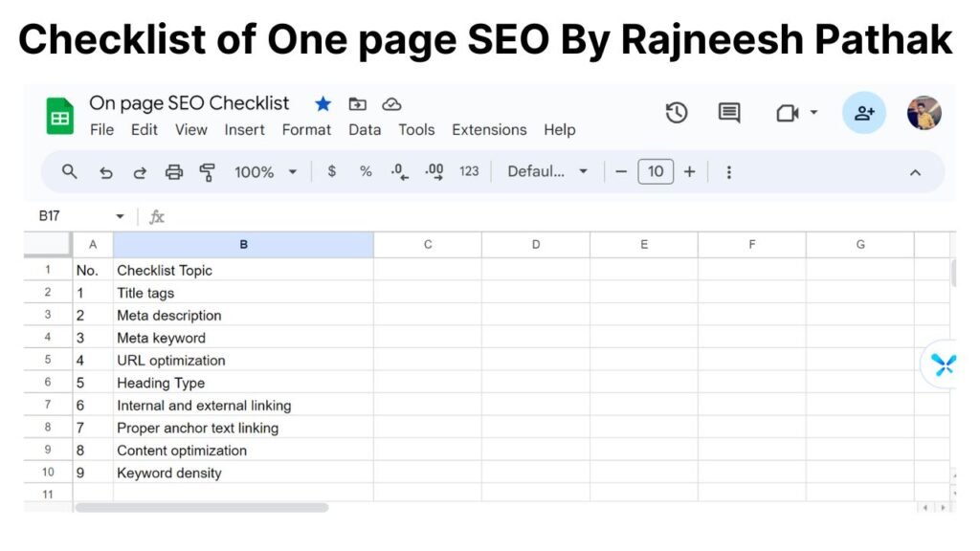This screenshot has width=980, height=551.
Task: Click the font size 10 field
Action: (x=655, y=171)
